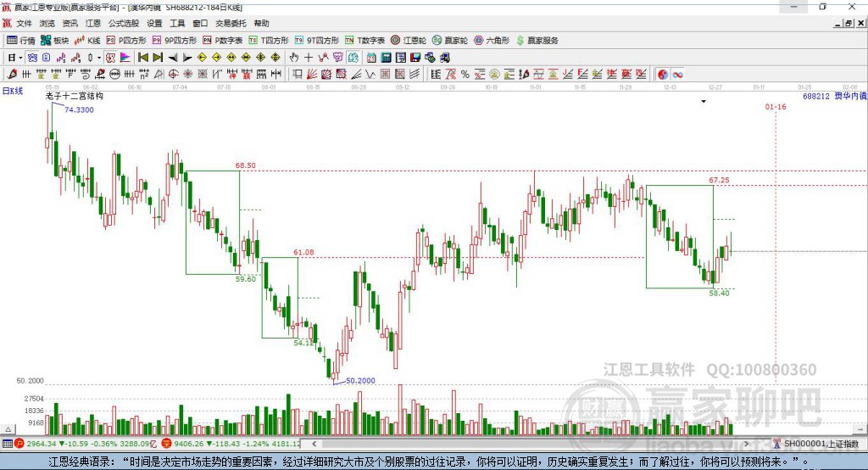
Task: Open the 文件 menu
Action: point(24,23)
